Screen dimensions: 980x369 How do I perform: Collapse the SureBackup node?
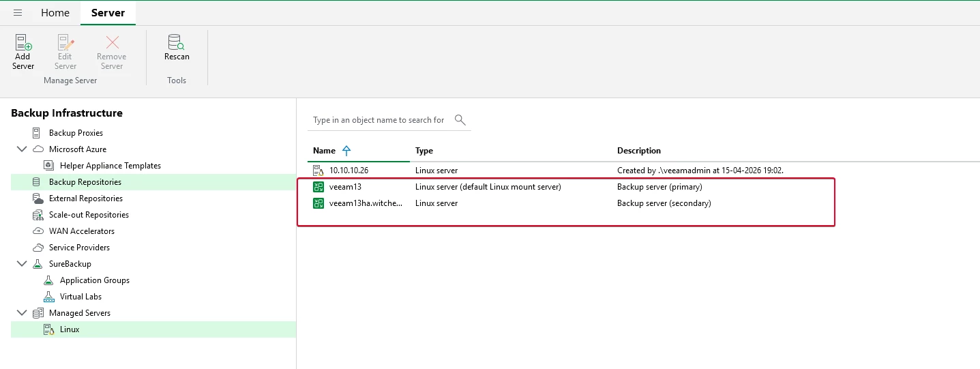21,264
